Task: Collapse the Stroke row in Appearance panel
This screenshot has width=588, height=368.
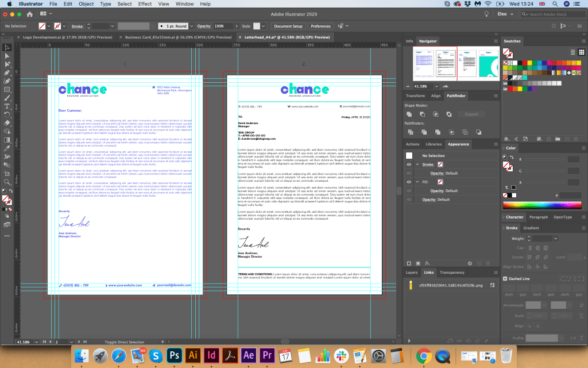Action: 417,164
